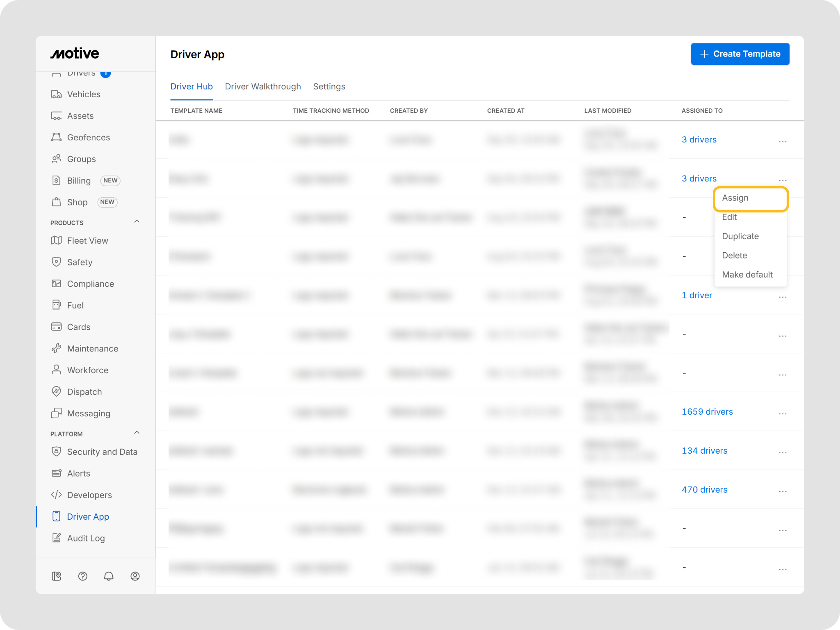Click the user profile icon
840x630 pixels.
[x=135, y=576]
